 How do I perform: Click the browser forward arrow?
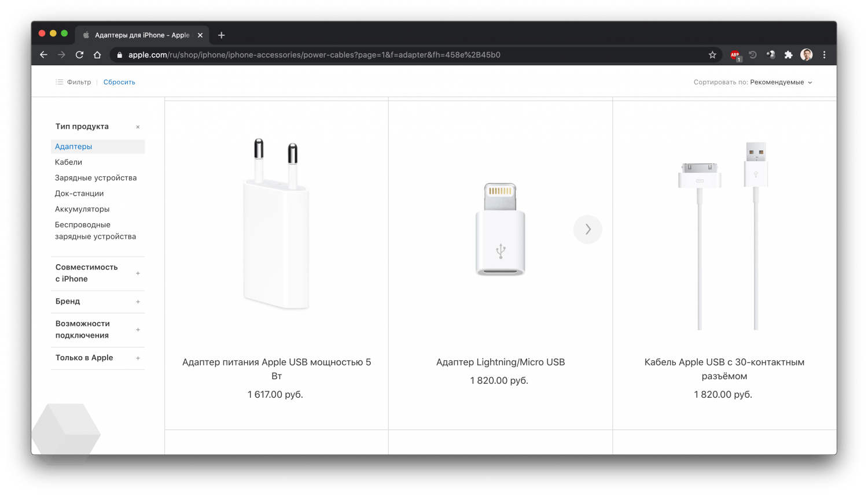[x=61, y=55]
